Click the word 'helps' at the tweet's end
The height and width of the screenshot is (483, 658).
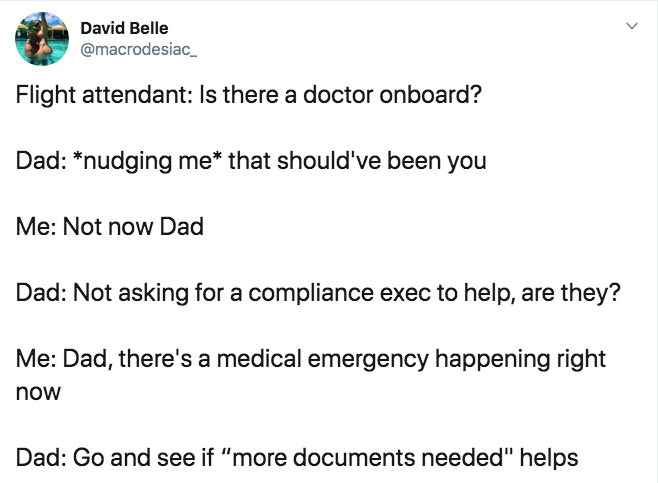[x=550, y=457]
